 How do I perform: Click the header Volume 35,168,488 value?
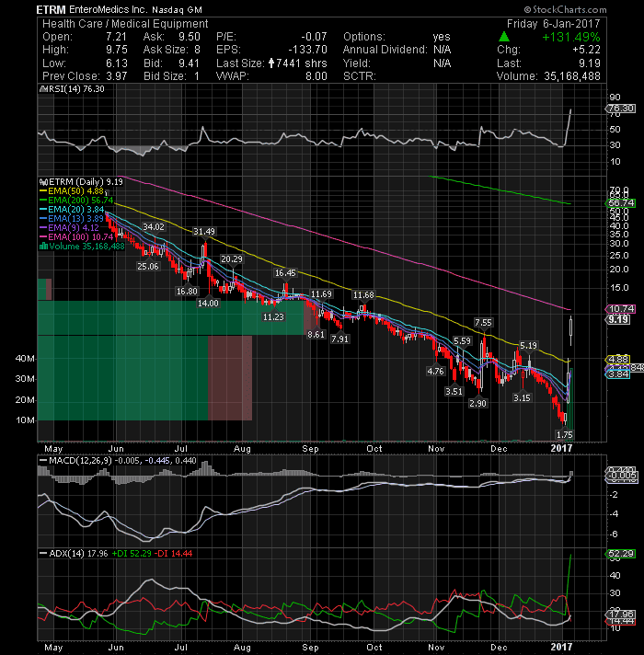point(571,76)
